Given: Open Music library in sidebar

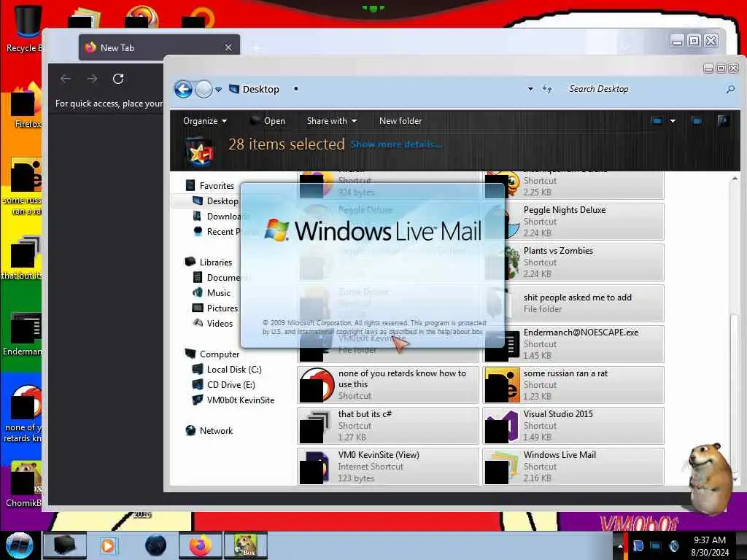Looking at the screenshot, I should tap(212, 293).
